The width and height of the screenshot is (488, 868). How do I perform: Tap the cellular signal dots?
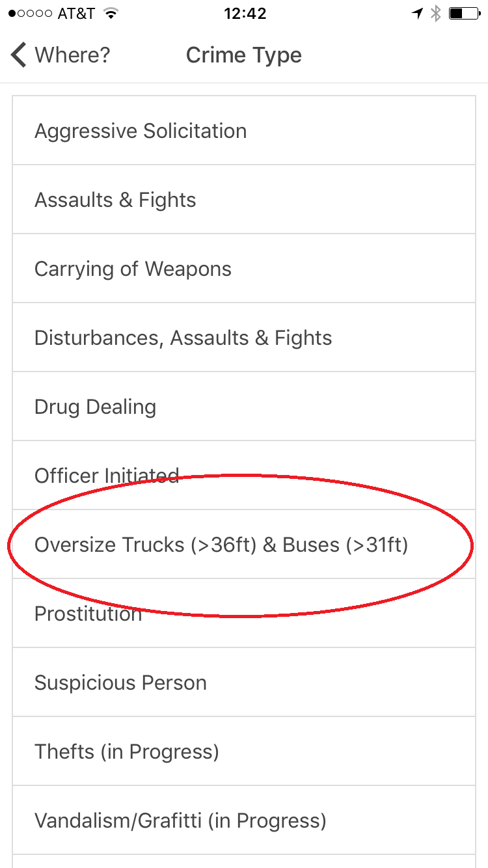coord(30,14)
